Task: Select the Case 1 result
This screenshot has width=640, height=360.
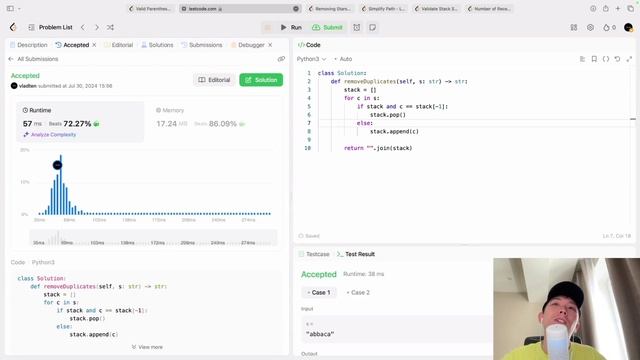Action: coord(319,292)
